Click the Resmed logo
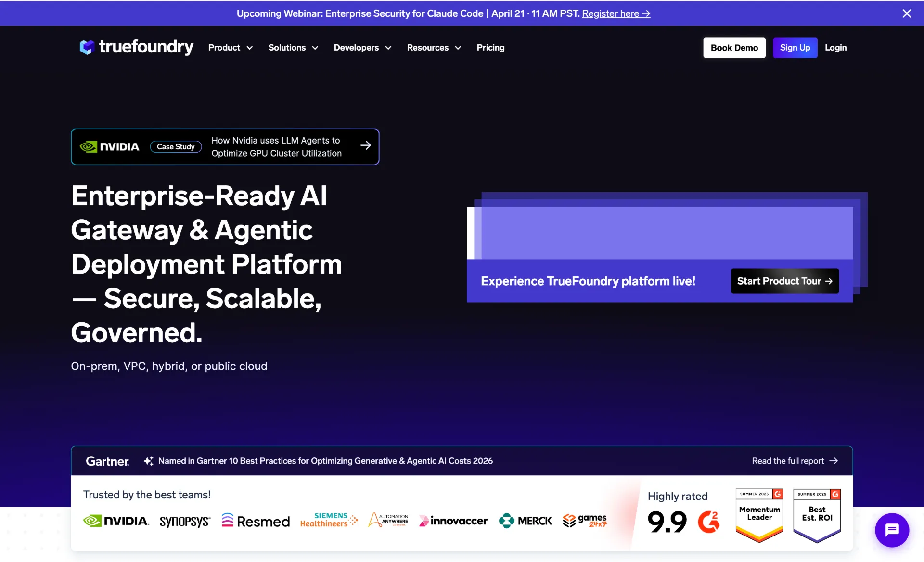 tap(256, 521)
